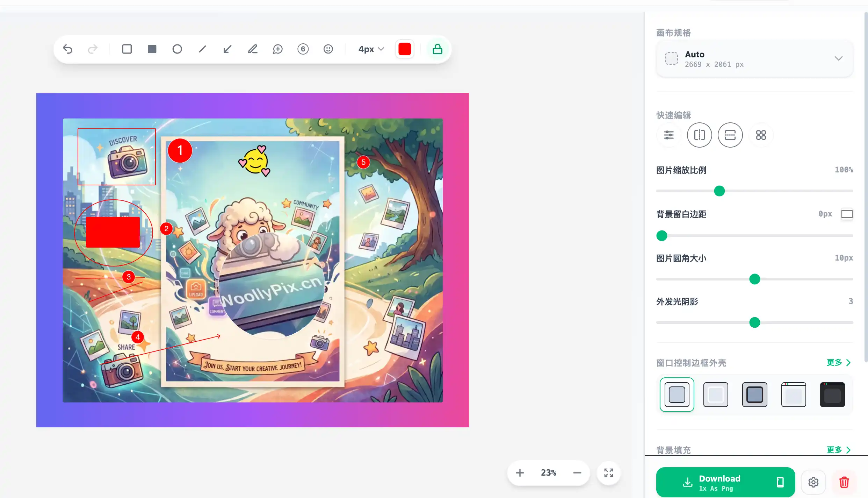
Task: Open more window frame shell options
Action: [839, 363]
